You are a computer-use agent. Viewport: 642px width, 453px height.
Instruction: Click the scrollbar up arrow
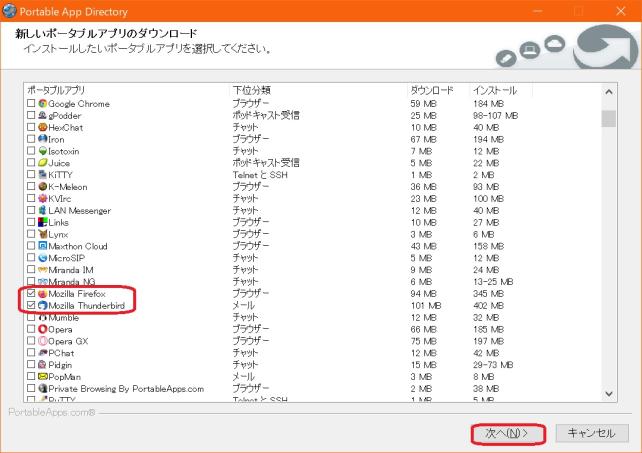coord(609,92)
